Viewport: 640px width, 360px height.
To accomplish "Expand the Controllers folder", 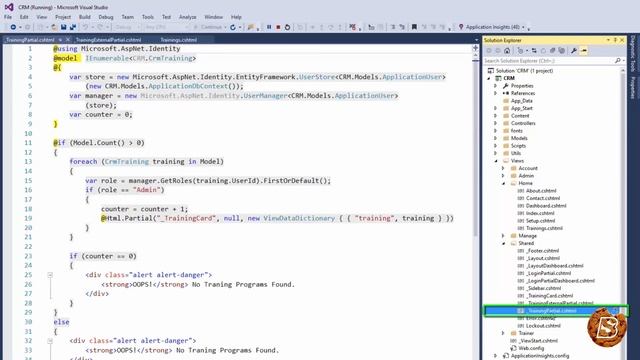I will pyautogui.click(x=496, y=123).
